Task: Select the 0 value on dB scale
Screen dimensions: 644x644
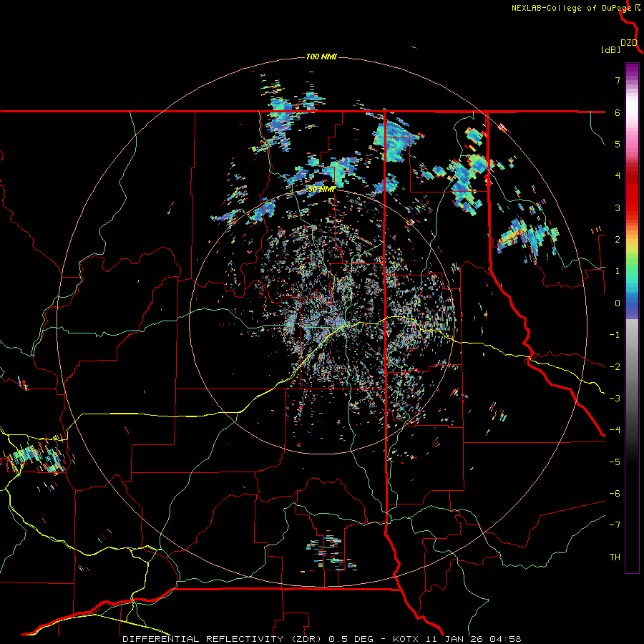Action: [618, 303]
